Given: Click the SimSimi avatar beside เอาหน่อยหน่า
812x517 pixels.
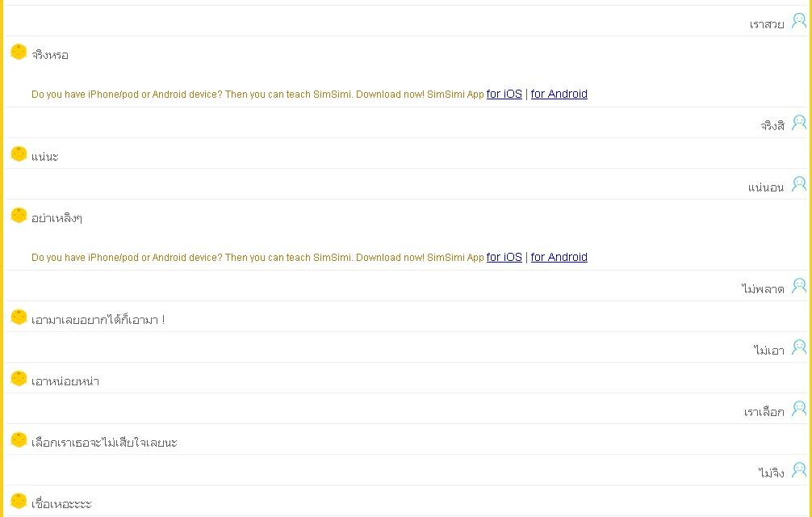Looking at the screenshot, I should 19,378.
